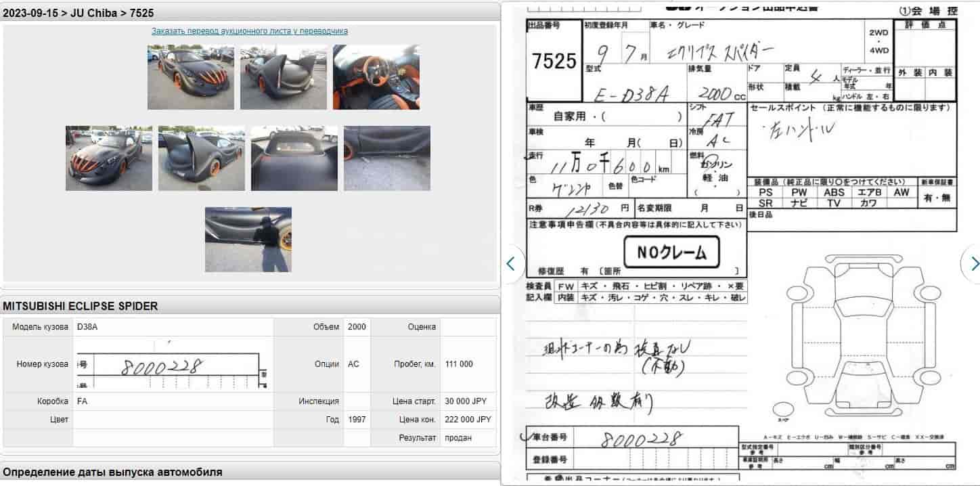Click the handwritten chassis number image 8000228
The image size is (980, 486).
(173, 366)
